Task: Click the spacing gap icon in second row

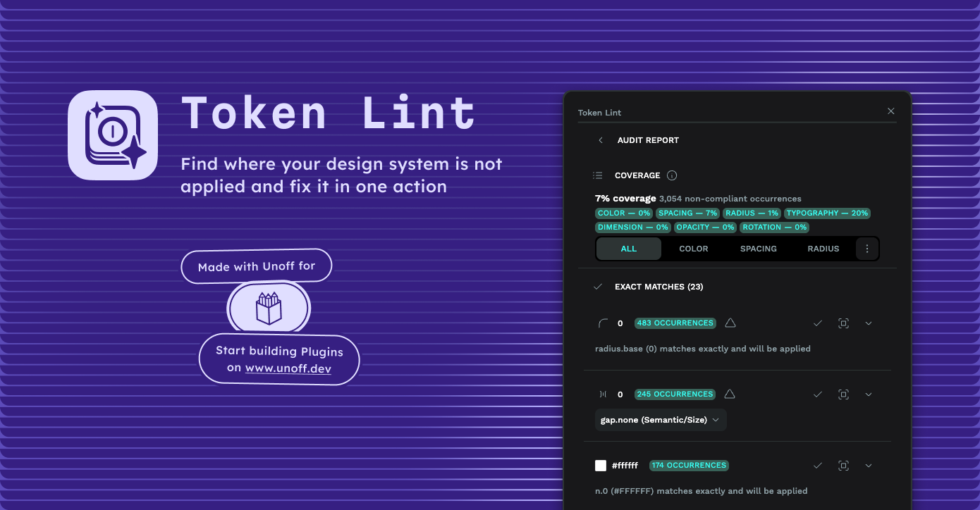Action: (603, 394)
